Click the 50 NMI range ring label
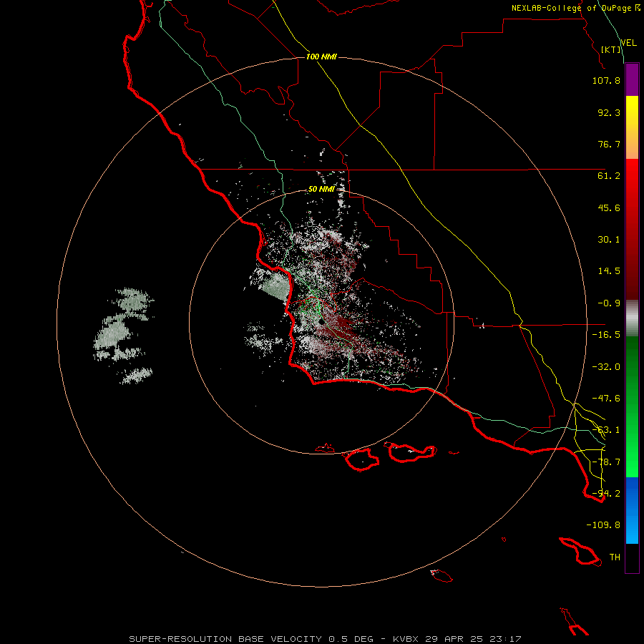 (x=321, y=189)
